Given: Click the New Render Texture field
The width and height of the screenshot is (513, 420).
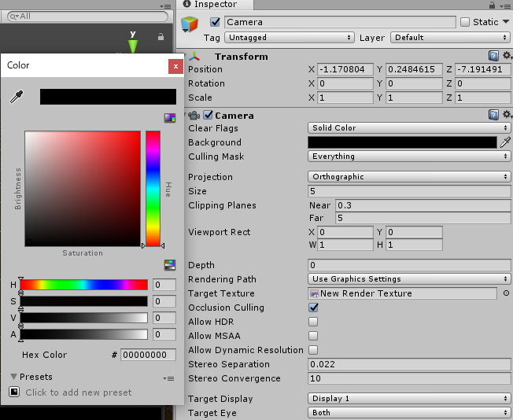Looking at the screenshot, I should pos(402,293).
